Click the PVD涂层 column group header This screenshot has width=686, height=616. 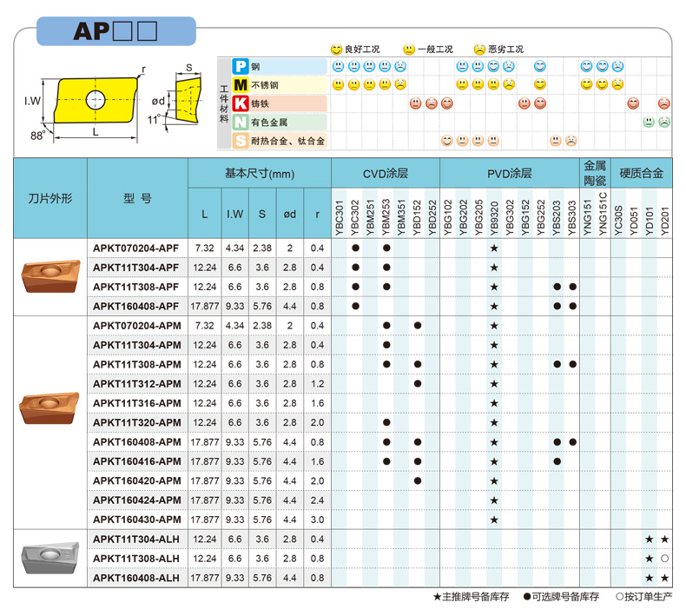510,174
